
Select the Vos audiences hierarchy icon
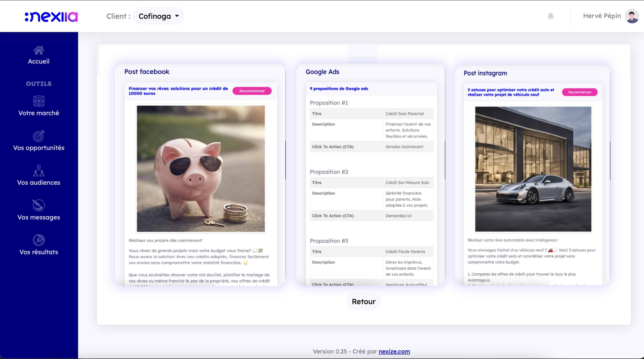39,171
